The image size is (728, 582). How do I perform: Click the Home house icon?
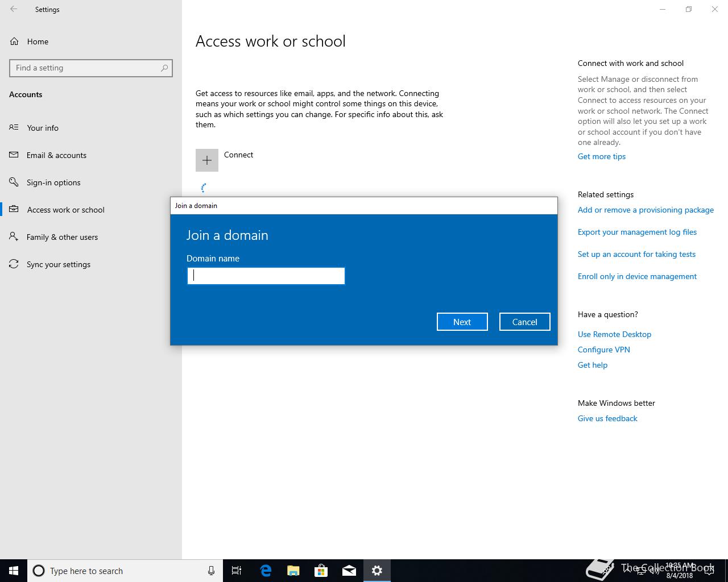[14, 41]
